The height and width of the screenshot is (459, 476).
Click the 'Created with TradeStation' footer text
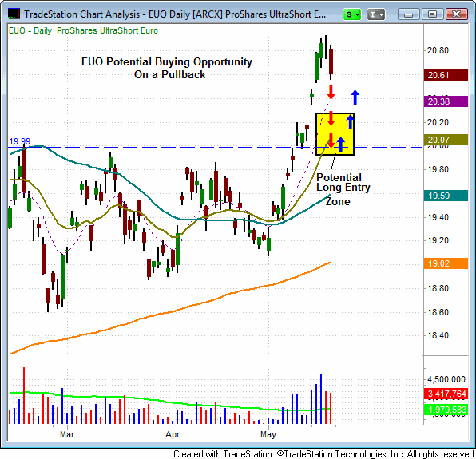[323, 454]
